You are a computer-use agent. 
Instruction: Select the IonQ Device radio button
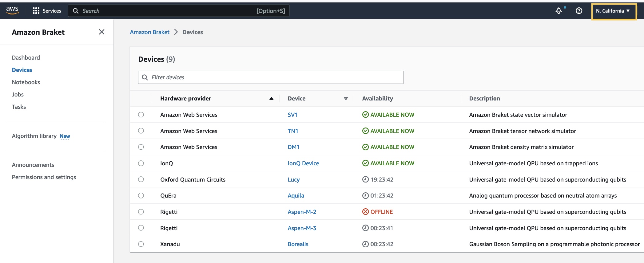(141, 163)
